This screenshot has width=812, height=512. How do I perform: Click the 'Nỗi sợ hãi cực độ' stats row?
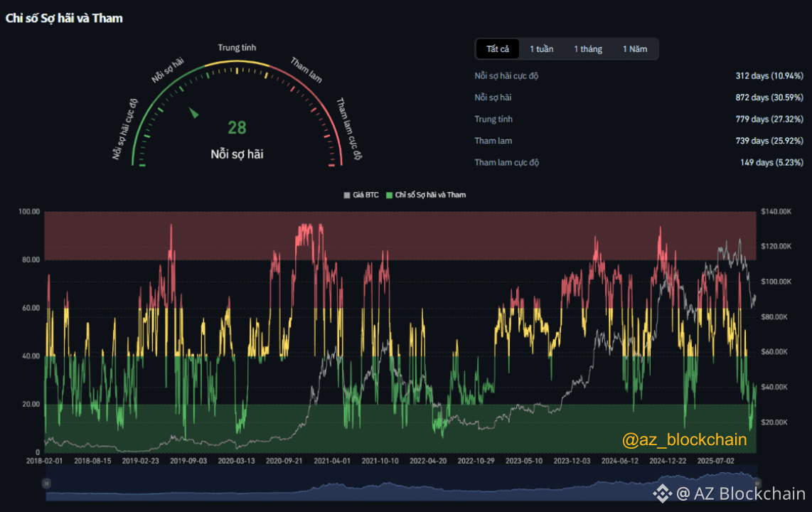click(506, 76)
